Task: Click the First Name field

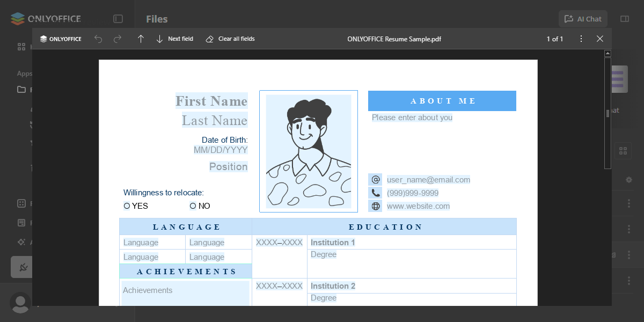Action: click(x=211, y=101)
